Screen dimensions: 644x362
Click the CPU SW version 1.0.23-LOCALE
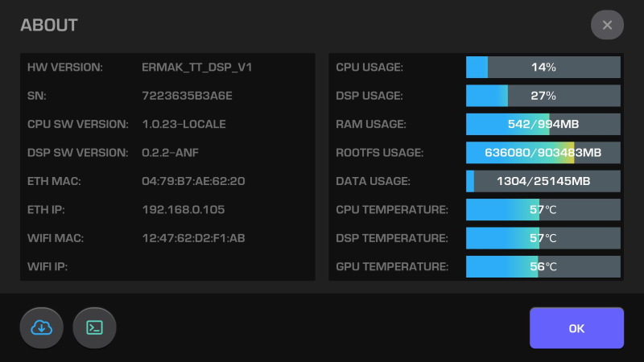(x=184, y=125)
